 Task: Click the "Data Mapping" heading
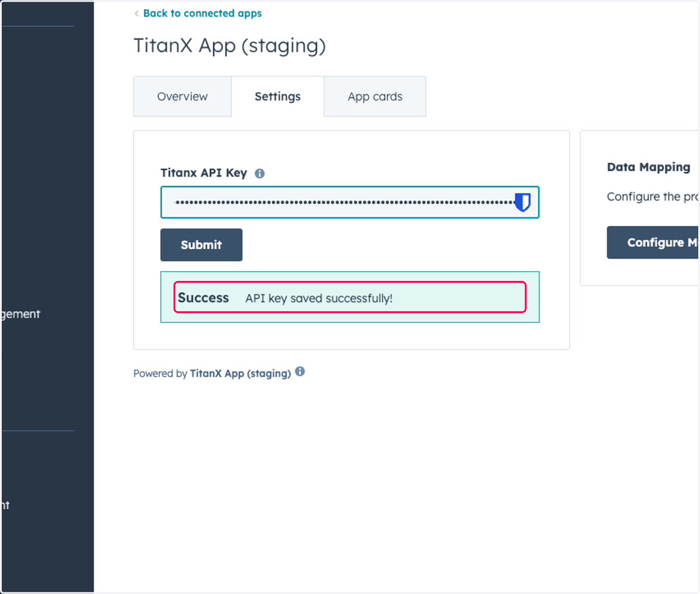(649, 167)
